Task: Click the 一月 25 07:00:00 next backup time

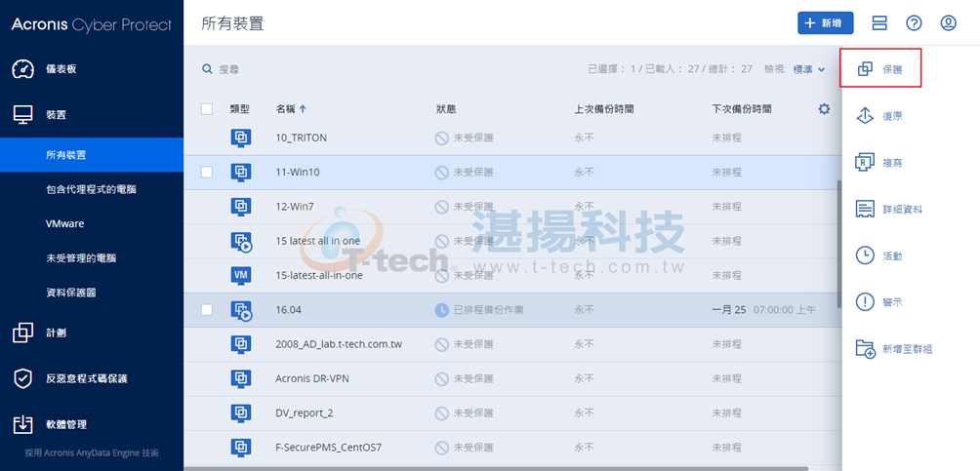Action: 763,309
